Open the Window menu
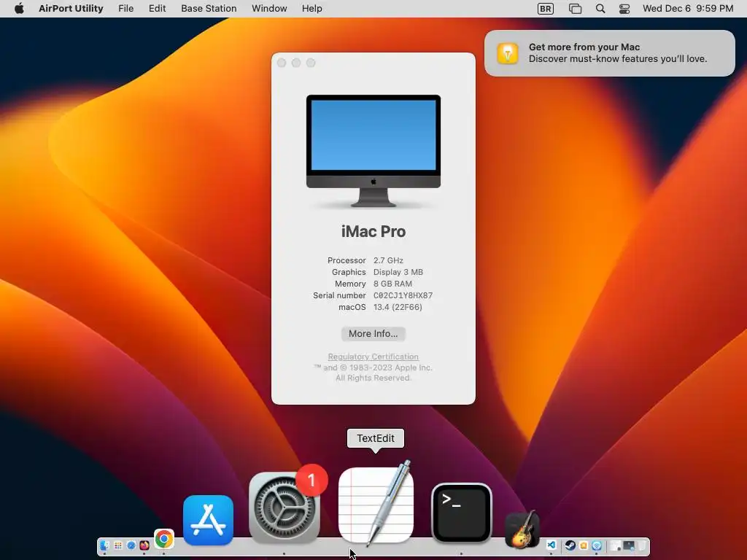Screen dimensions: 747x560 click(x=269, y=9)
